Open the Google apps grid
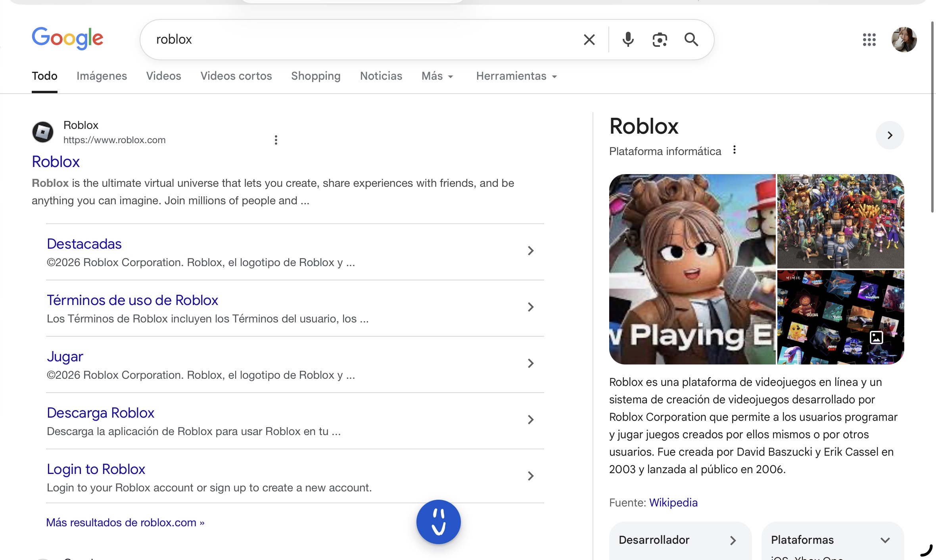Screen dimensions: 936x560 (x=869, y=40)
